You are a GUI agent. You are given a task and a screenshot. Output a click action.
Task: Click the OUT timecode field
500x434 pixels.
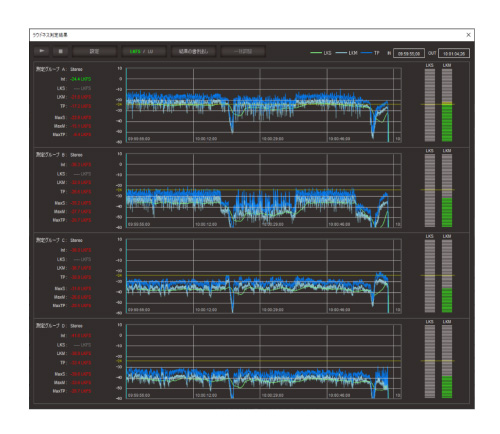tap(454, 53)
